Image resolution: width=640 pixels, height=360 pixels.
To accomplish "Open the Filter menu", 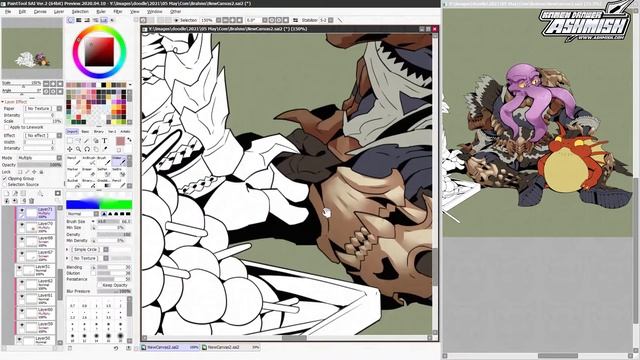I will pos(118,11).
